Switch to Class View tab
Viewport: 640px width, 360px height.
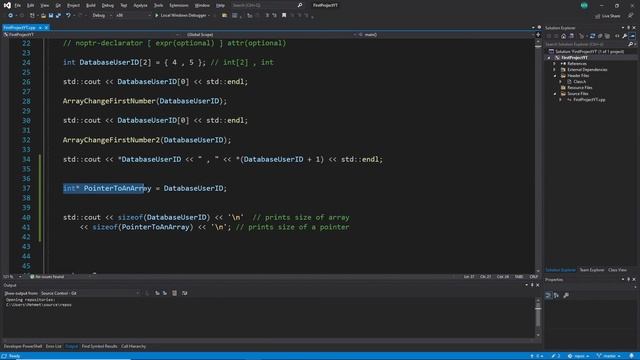pyautogui.click(x=617, y=270)
